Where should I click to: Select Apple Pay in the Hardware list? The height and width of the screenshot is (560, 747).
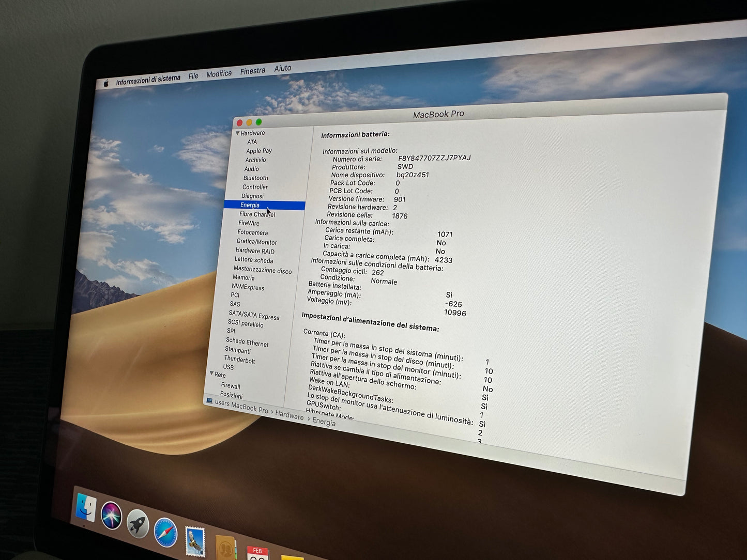(x=258, y=151)
